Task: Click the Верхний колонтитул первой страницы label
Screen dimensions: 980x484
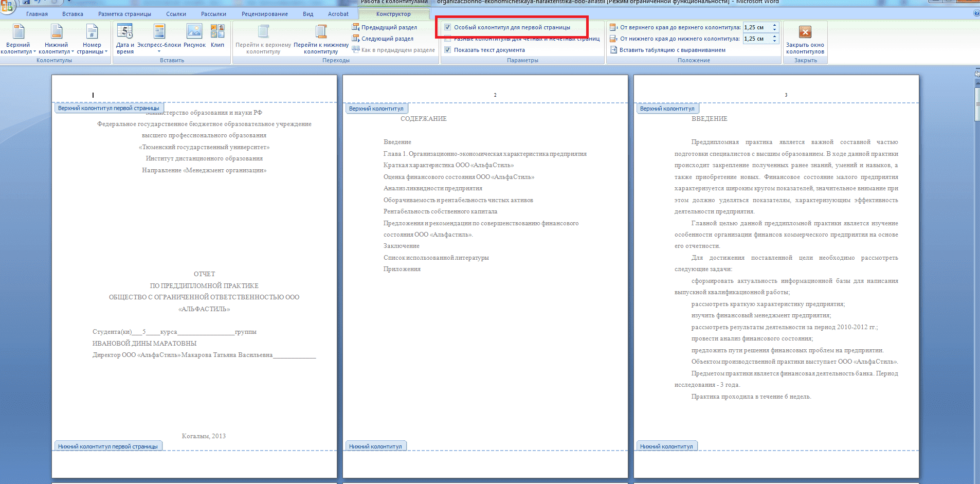Action: (108, 108)
